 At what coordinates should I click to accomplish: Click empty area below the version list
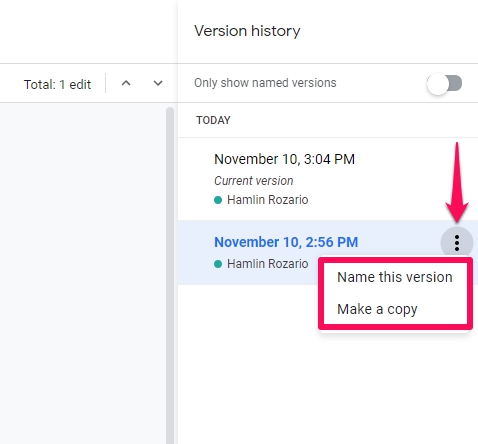pyautogui.click(x=328, y=387)
